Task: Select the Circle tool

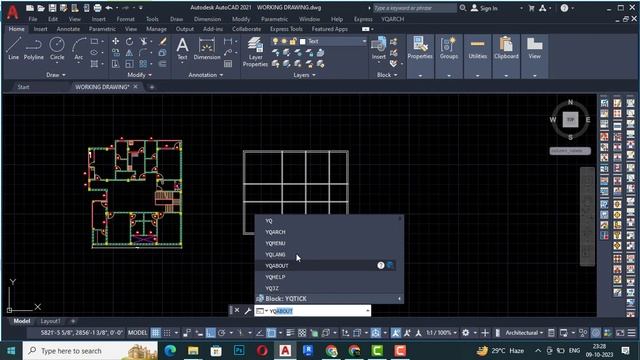Action: [57, 49]
